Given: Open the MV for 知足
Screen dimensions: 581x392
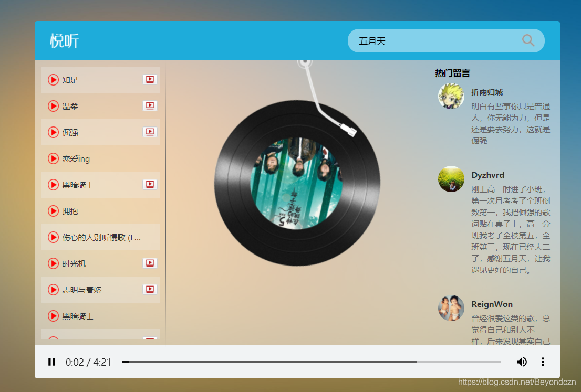Looking at the screenshot, I should (x=150, y=79).
